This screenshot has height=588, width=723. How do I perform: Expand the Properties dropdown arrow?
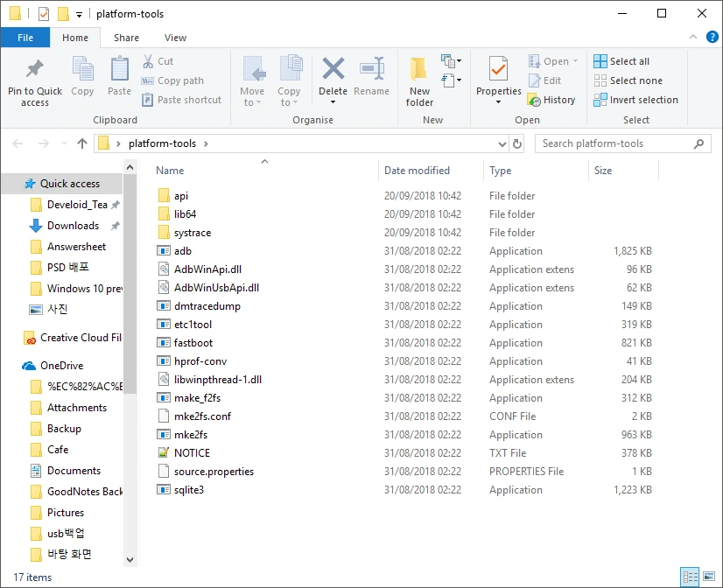(498, 101)
